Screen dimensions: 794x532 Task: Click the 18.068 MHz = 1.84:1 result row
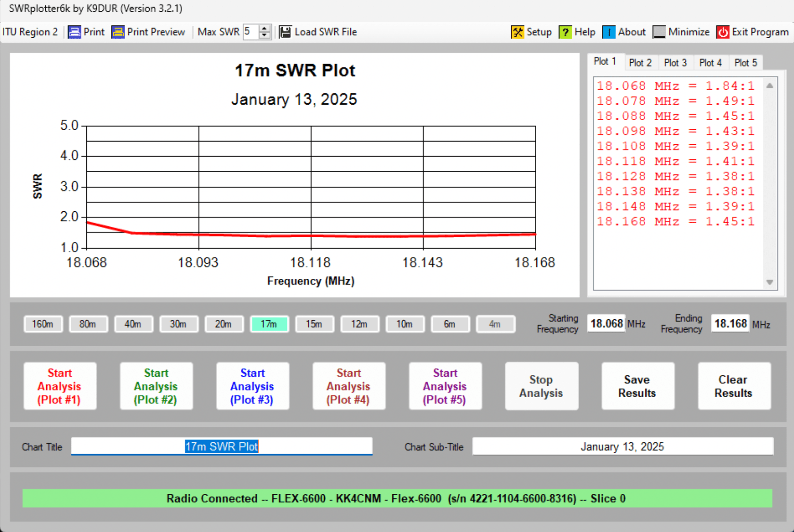(x=676, y=86)
